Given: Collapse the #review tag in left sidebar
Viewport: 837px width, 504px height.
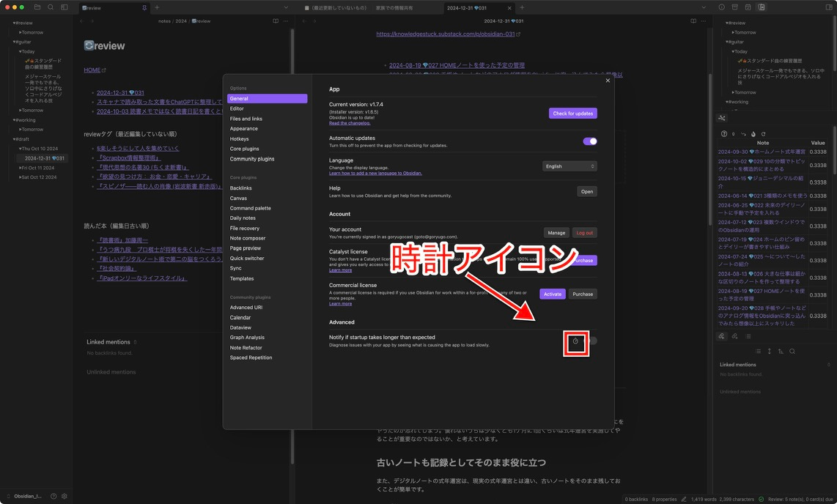Looking at the screenshot, I should 23,23.
